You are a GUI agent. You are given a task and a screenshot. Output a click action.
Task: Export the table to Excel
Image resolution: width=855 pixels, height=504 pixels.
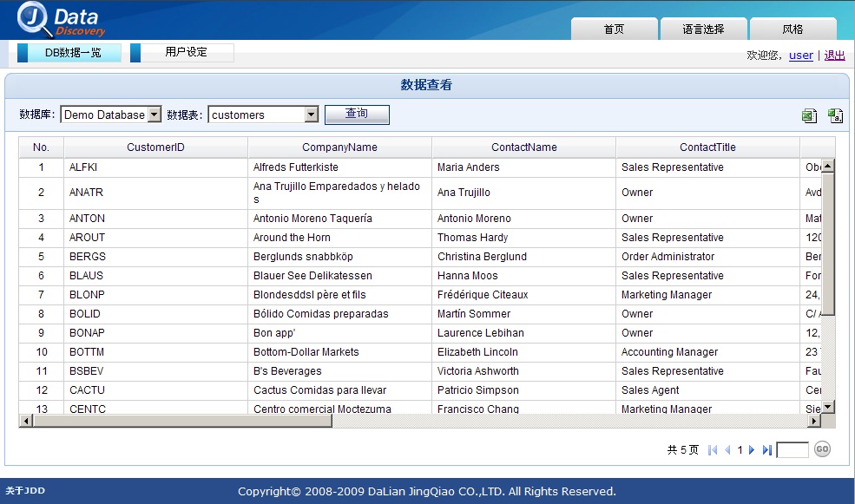tap(809, 115)
